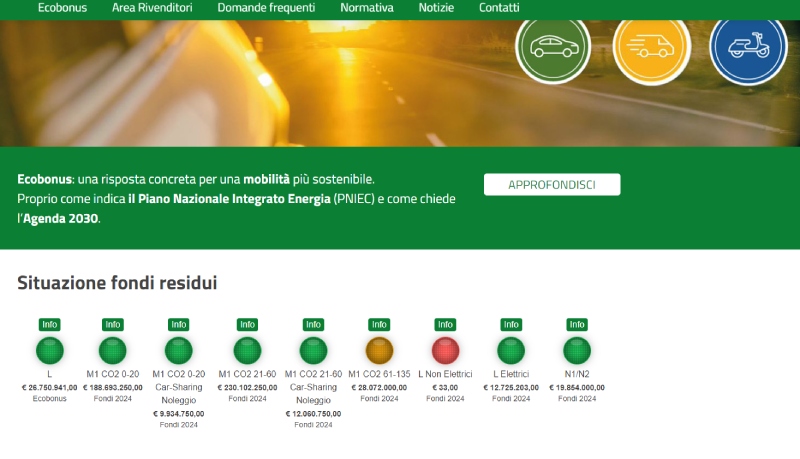Click Info button above M1 CO2 0-20 Fondi 2024

113,324
